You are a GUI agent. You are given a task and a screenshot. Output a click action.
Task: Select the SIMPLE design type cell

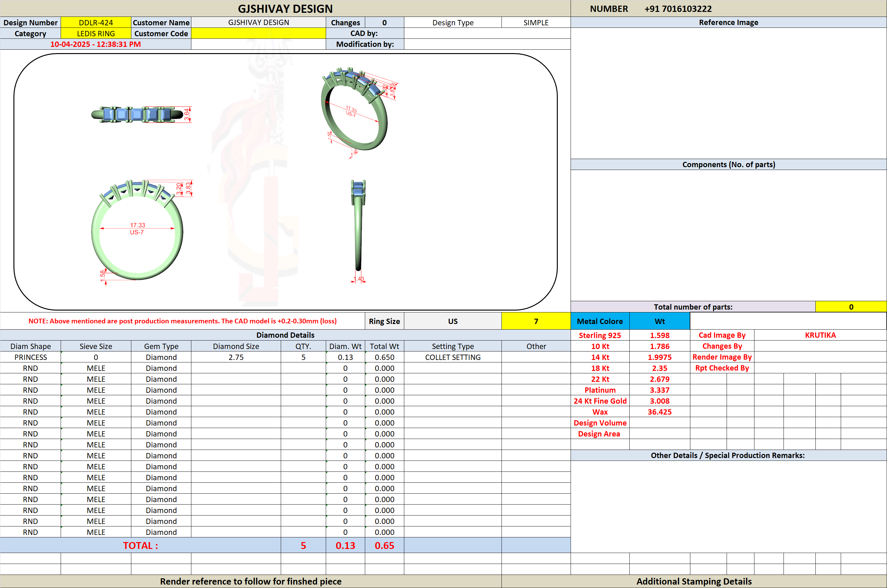tap(536, 22)
